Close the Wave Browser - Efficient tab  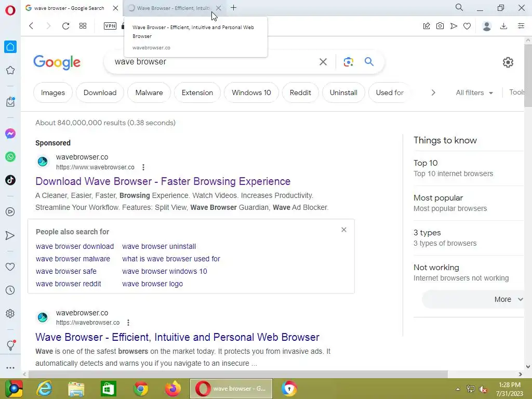219,8
